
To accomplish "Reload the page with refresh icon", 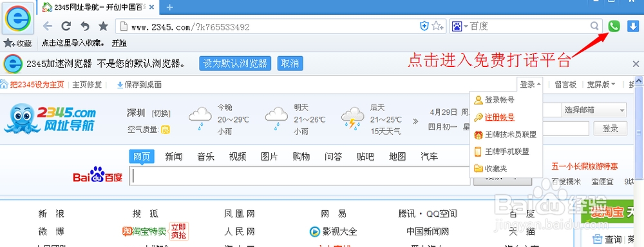I will coord(66,26).
